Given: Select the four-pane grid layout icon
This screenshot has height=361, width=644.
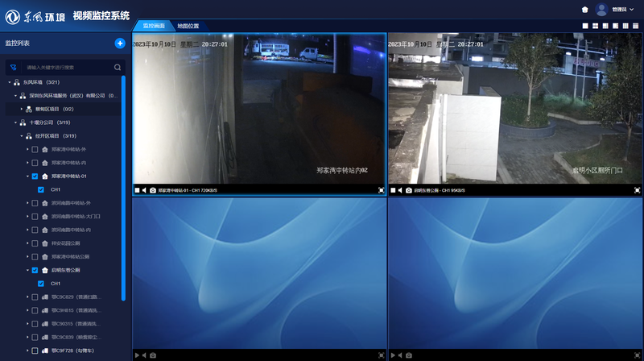Looking at the screenshot, I should 595,26.
